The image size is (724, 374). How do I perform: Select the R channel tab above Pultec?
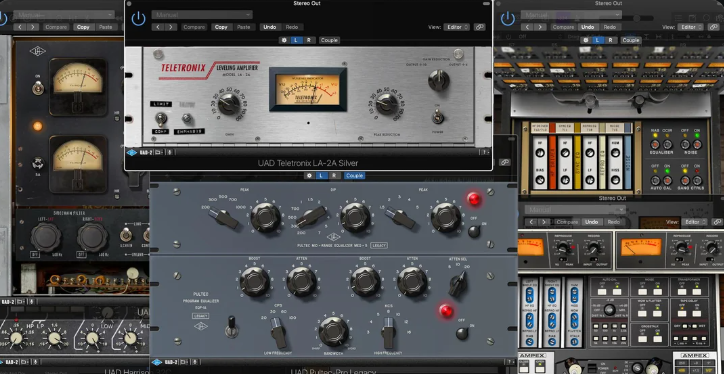(x=334, y=175)
